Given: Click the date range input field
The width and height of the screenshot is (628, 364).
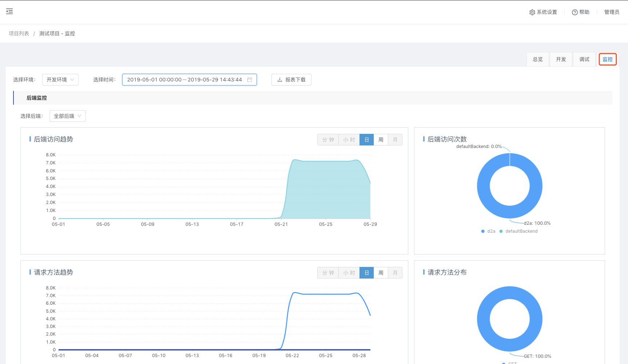Looking at the screenshot, I should click(184, 80).
